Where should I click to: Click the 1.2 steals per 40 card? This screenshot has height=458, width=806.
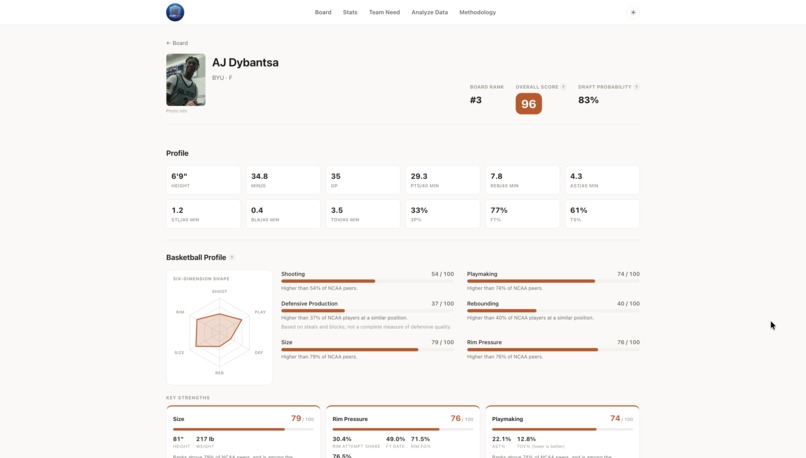203,214
